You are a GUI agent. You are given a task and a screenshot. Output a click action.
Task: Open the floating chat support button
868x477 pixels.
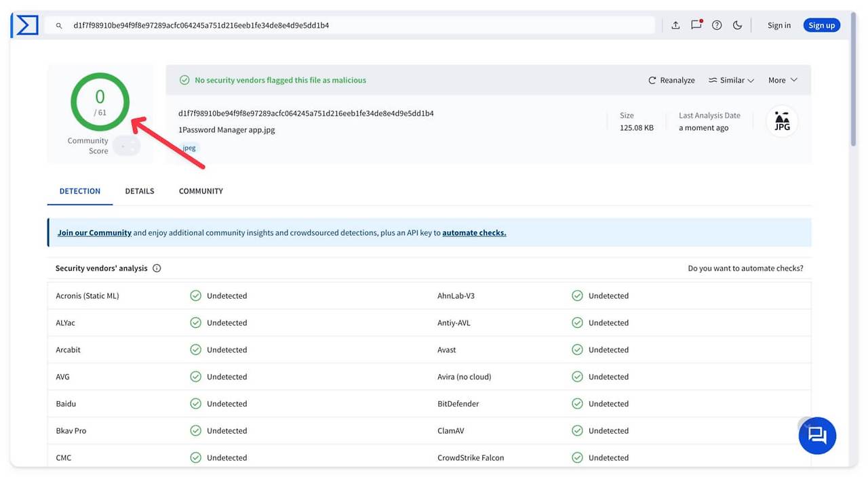[x=817, y=435]
